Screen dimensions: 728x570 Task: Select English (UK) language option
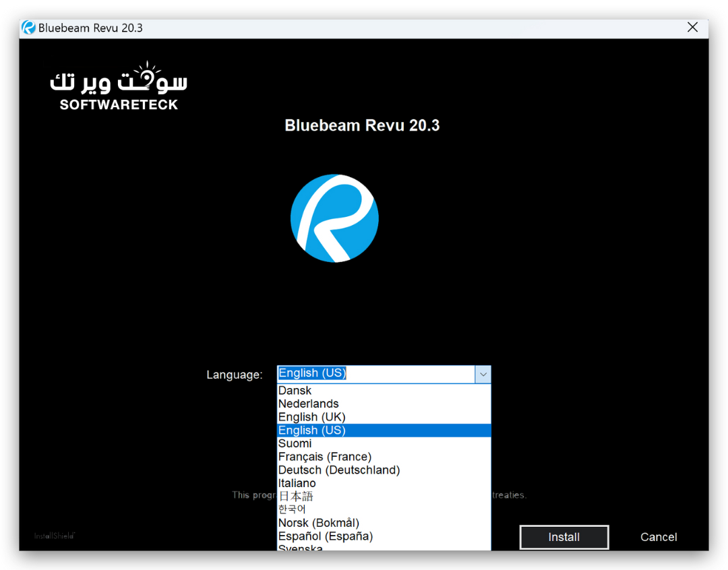pos(312,417)
